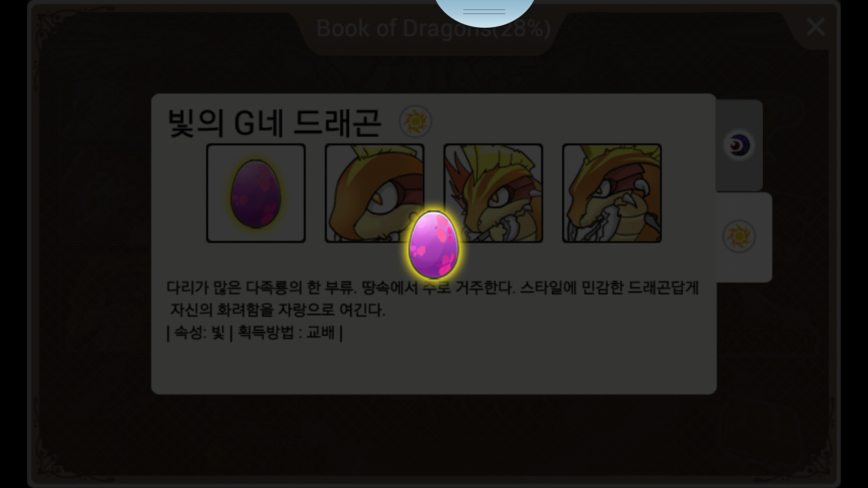Click the description line 자신의 화려함을 자랑으로 여긴다
This screenshot has width=868, height=488.
click(x=277, y=310)
